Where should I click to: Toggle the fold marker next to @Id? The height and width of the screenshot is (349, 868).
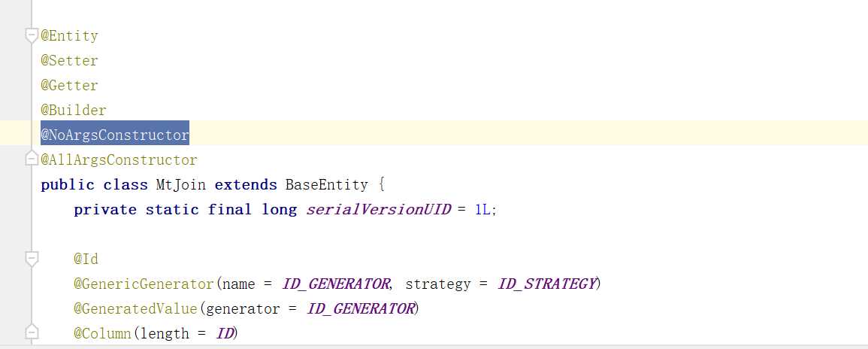point(31,259)
